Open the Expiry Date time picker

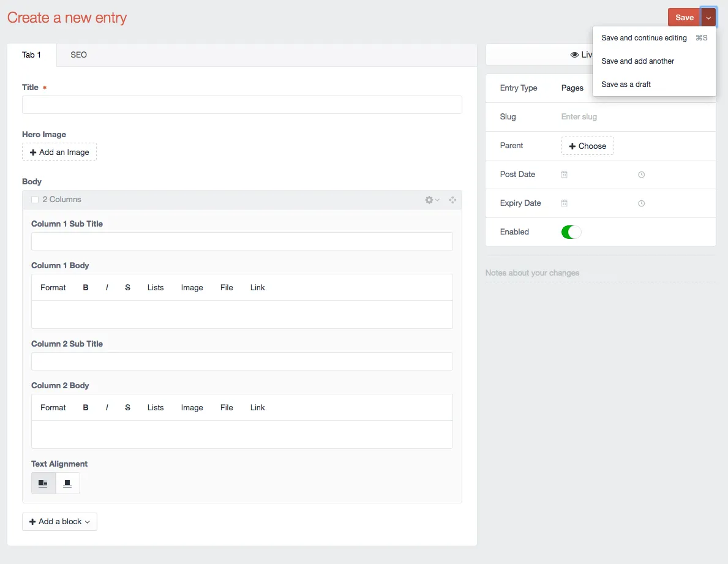[x=641, y=203]
